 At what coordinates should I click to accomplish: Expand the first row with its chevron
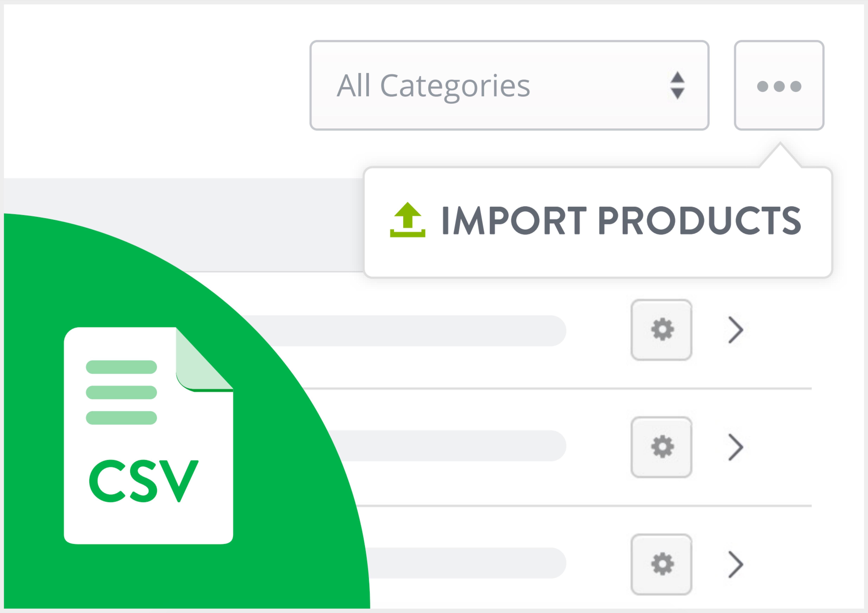coord(735,330)
